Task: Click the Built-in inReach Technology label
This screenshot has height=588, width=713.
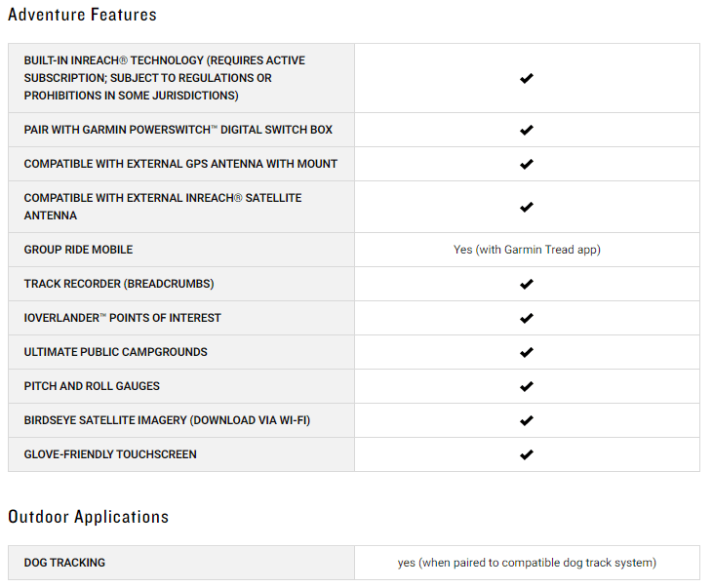Action: (165, 78)
